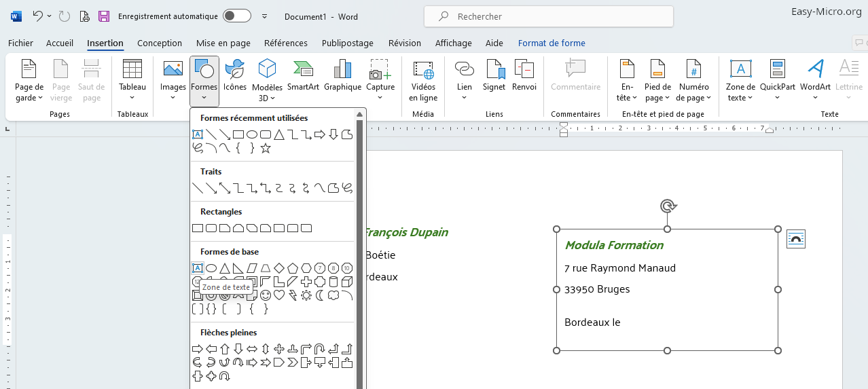868x389 pixels.
Task: Click the indent marker on the horizontal ruler
Action: tap(564, 129)
